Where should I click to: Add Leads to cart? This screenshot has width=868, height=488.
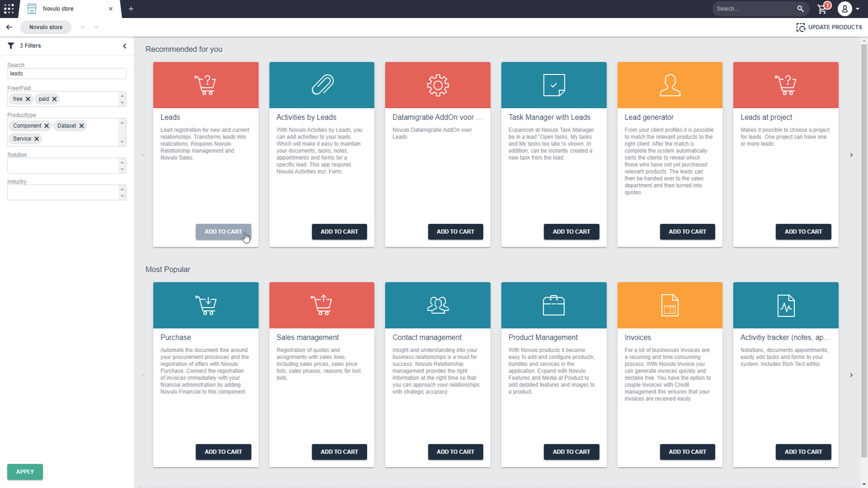[223, 232]
